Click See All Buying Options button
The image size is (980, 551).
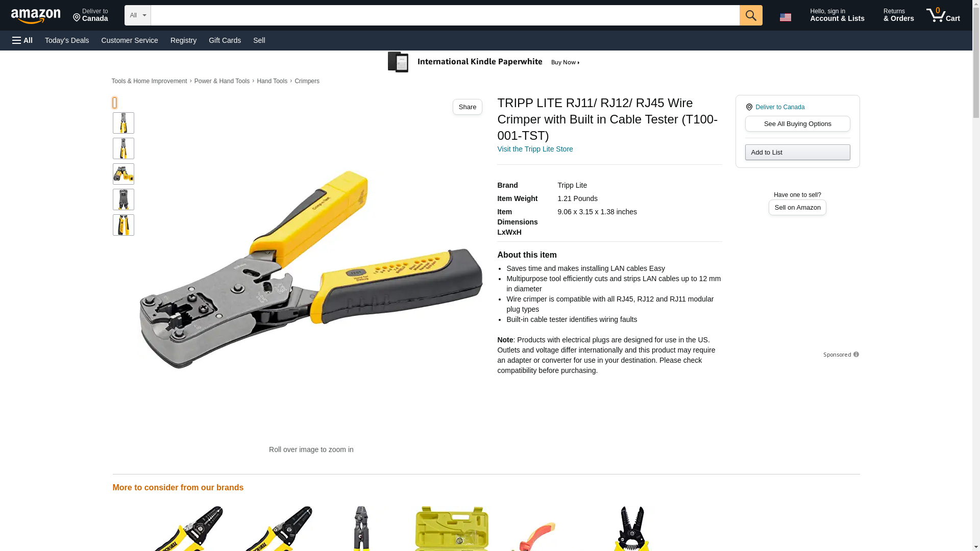(797, 123)
